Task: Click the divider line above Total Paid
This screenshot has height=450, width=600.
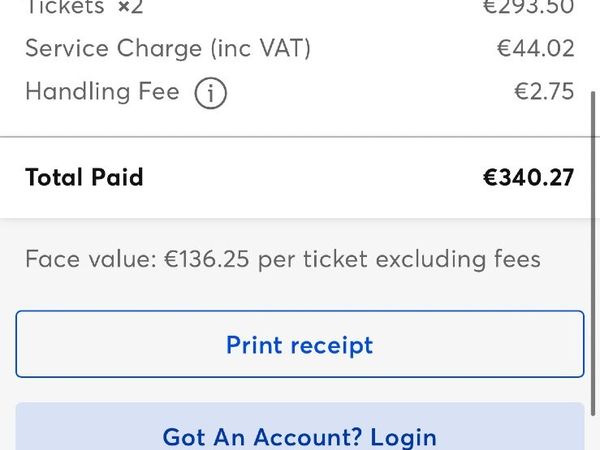Action: (295, 136)
